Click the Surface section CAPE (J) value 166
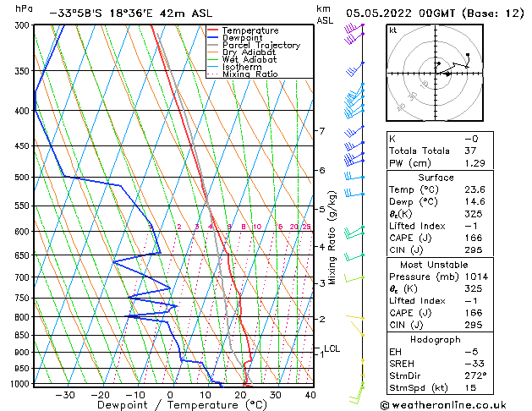Screen dimensions: 532x411 [x=474, y=238]
